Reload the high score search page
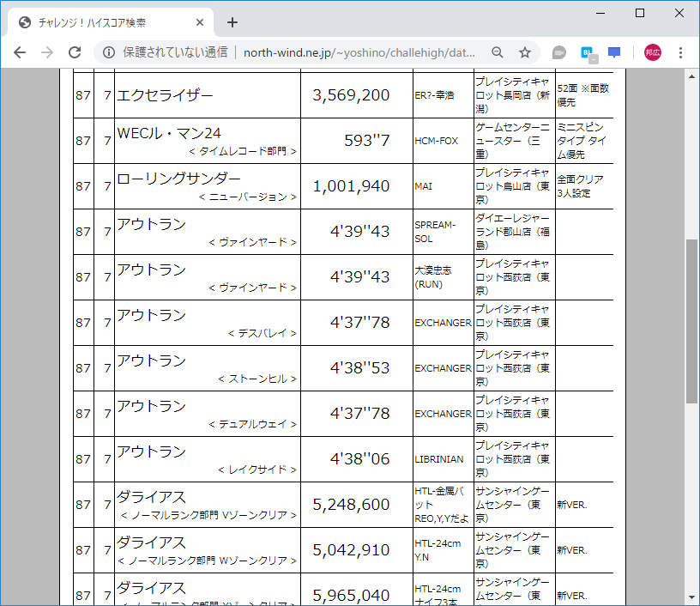Image resolution: width=700 pixels, height=606 pixels. pyautogui.click(x=77, y=52)
